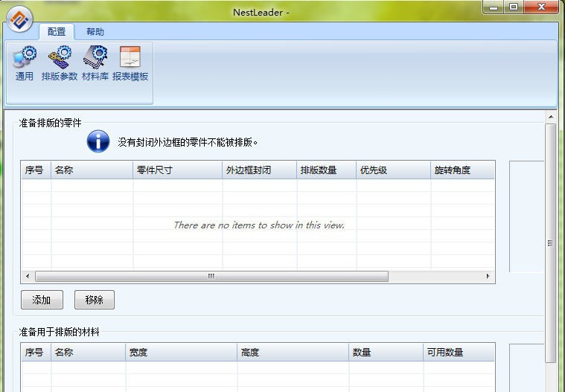Screen dimensions: 565x392
Task: Click the 外边框封闭 column header
Action: click(x=260, y=170)
